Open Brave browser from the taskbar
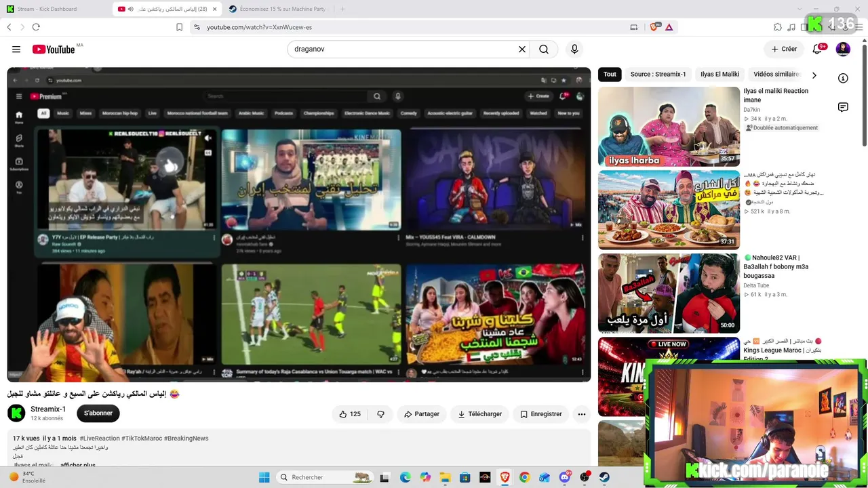This screenshot has width=868, height=488. 505,477
